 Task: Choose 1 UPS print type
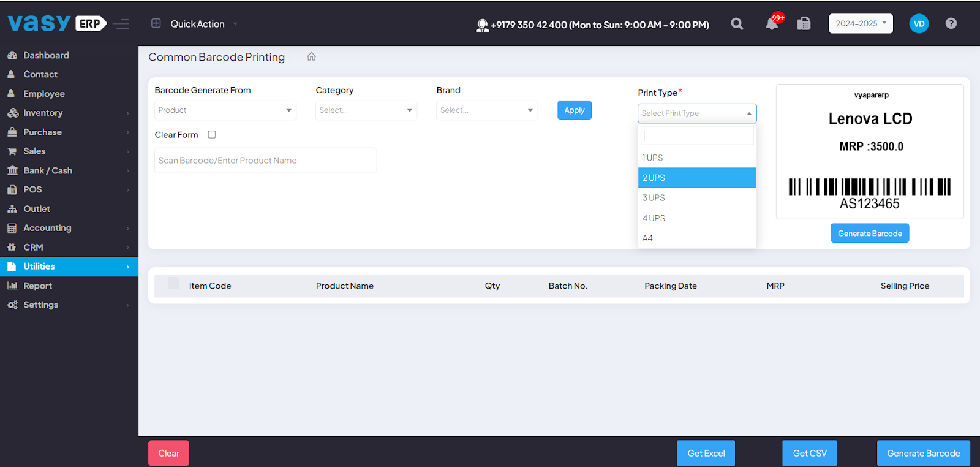tap(697, 158)
